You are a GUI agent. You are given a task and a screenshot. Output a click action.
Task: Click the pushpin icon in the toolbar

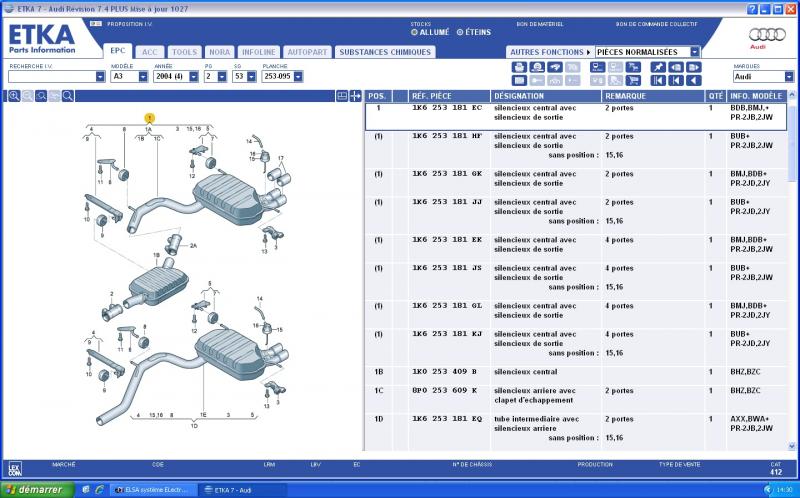(x=658, y=67)
